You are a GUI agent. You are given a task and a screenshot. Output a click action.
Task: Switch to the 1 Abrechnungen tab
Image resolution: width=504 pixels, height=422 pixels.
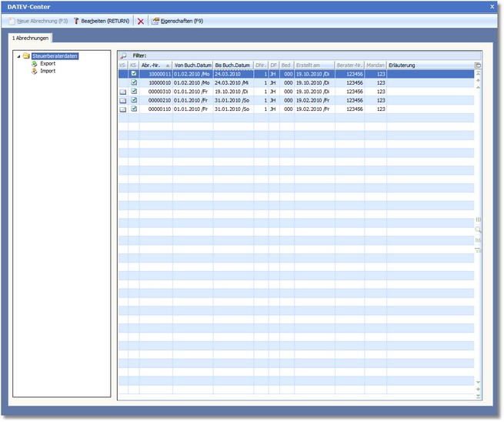click(31, 38)
